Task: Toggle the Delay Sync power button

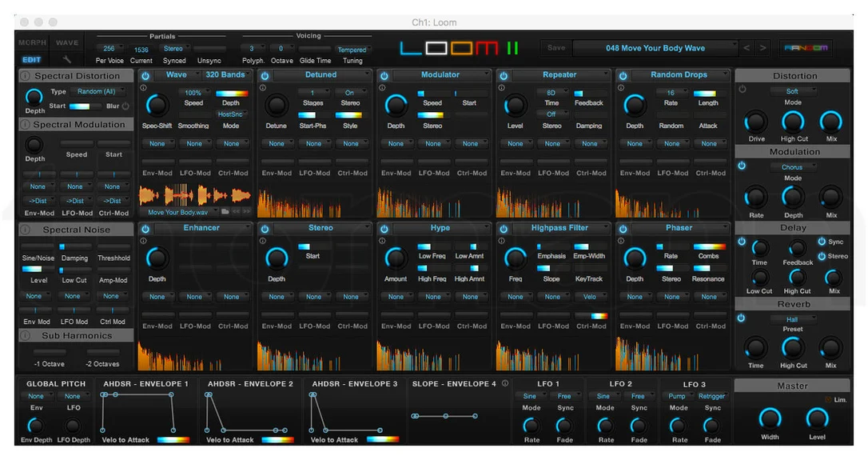Action: tap(822, 241)
